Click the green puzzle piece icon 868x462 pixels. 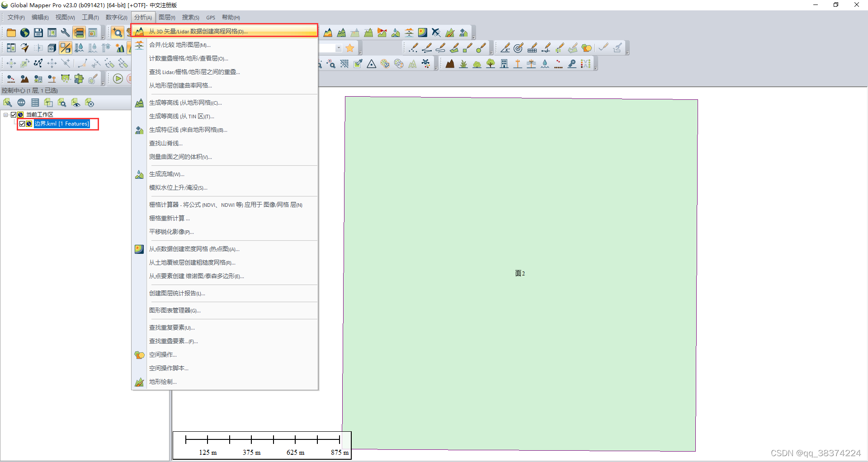[x=79, y=79]
